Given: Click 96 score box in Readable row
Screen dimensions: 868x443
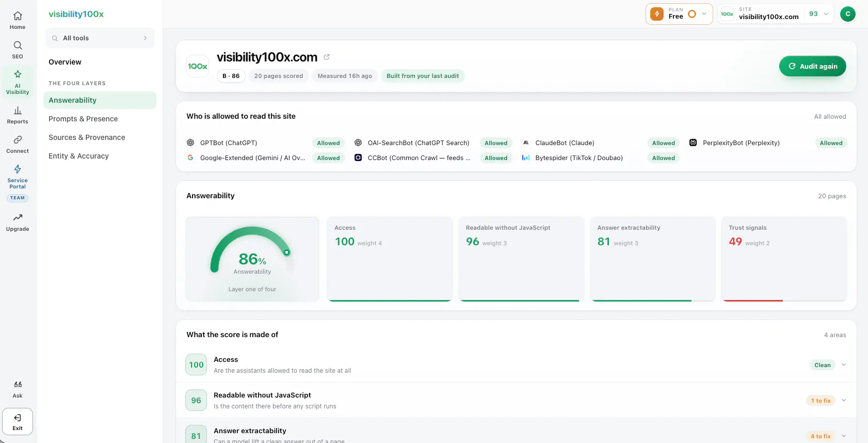Looking at the screenshot, I should [196, 400].
